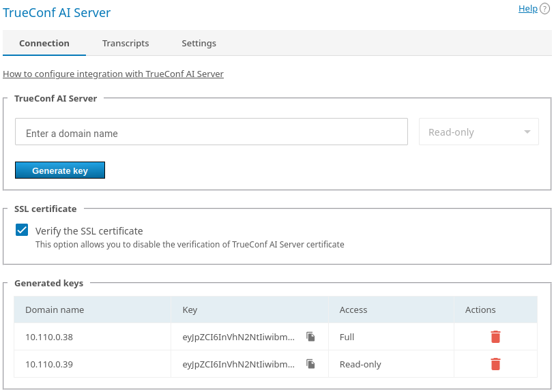Open How to configure integration link
Screen dimensions: 554x392
click(x=113, y=74)
